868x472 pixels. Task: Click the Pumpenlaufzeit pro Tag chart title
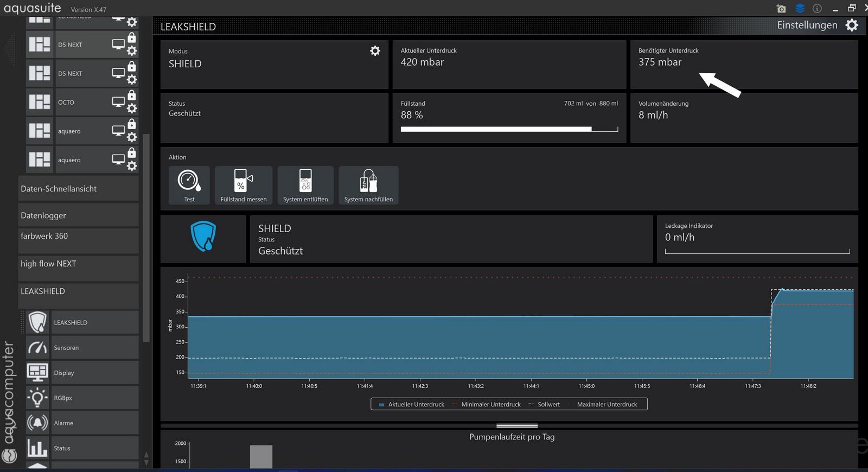pos(512,437)
